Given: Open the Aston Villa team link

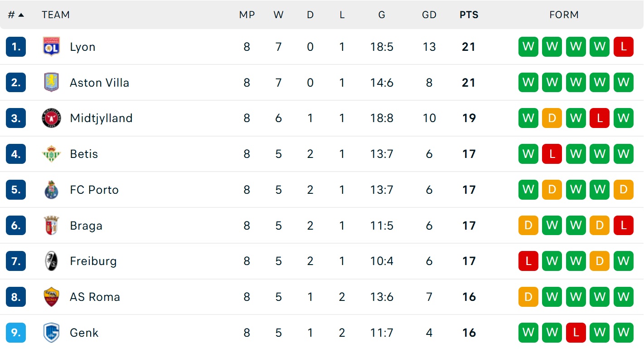Looking at the screenshot, I should click(99, 83).
